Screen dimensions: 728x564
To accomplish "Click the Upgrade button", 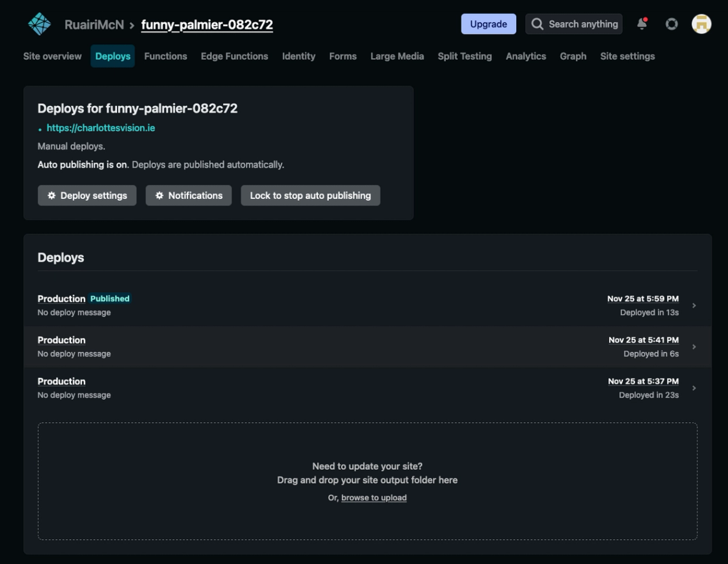I will (x=489, y=24).
